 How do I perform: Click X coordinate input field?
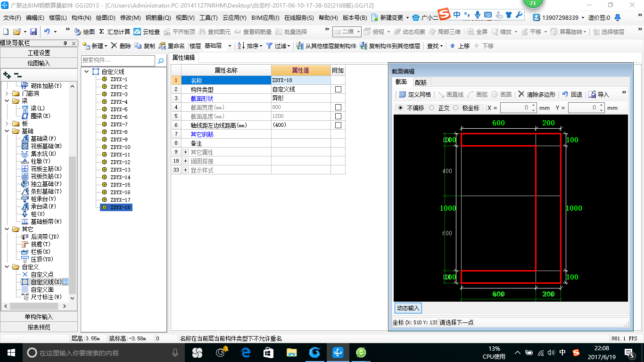pyautogui.click(x=519, y=107)
